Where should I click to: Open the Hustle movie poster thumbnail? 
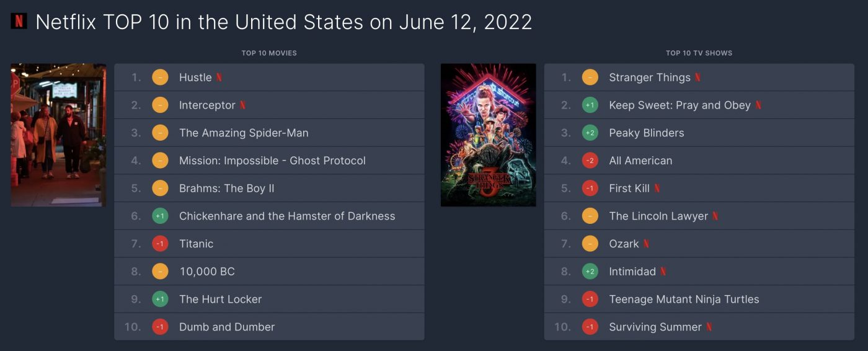click(58, 135)
